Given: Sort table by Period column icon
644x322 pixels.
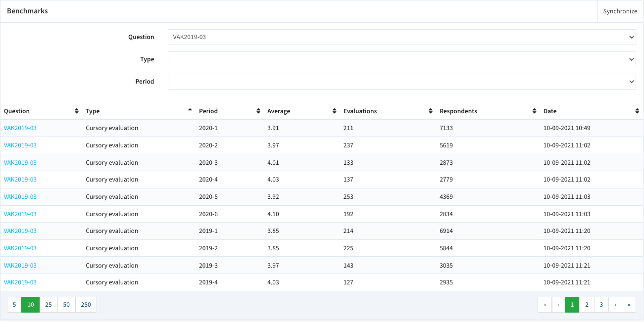Looking at the screenshot, I should point(258,111).
